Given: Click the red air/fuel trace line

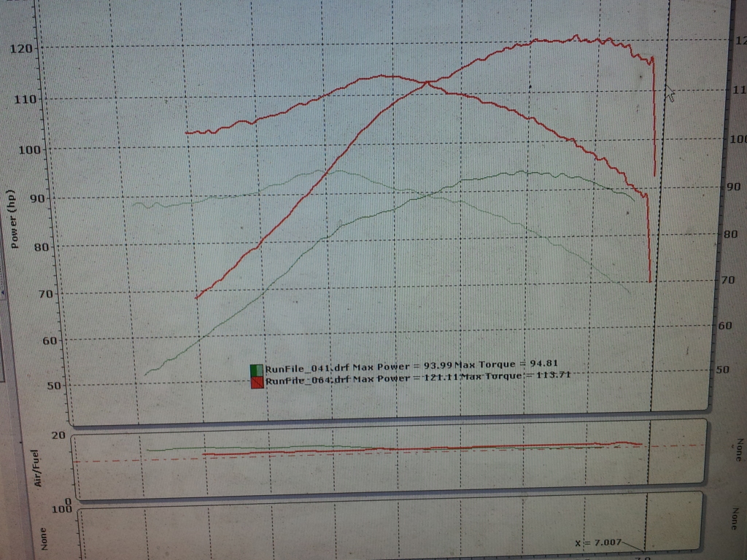Looking at the screenshot, I should (x=422, y=448).
